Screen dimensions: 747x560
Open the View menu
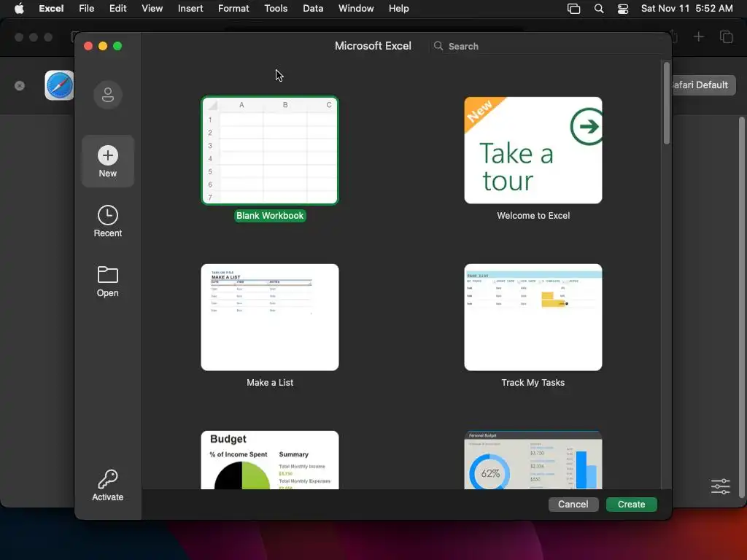[152, 9]
